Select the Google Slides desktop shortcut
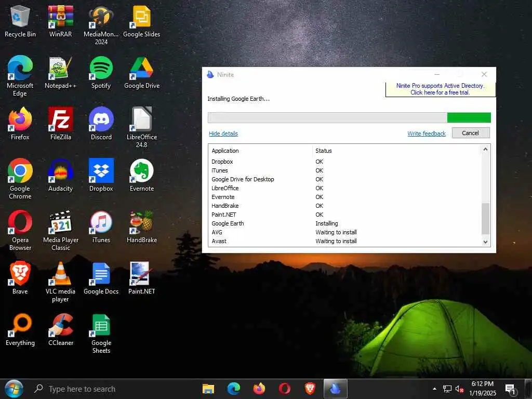 point(141,22)
